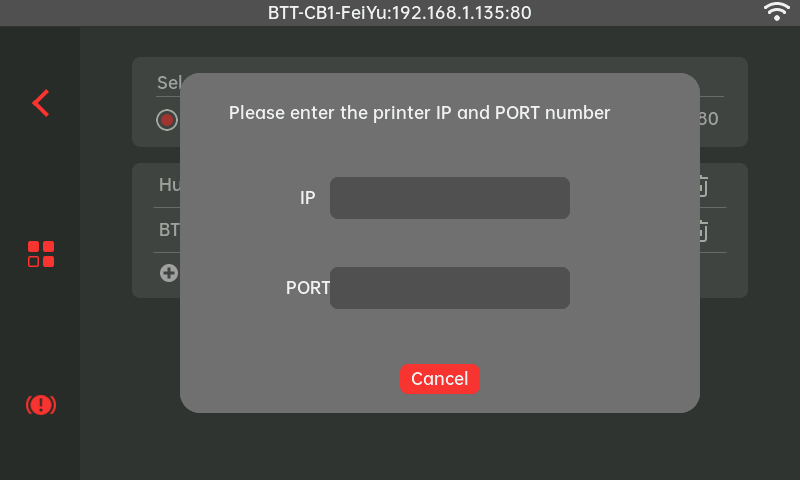Delete the Hu printer with trash icon

[702, 186]
